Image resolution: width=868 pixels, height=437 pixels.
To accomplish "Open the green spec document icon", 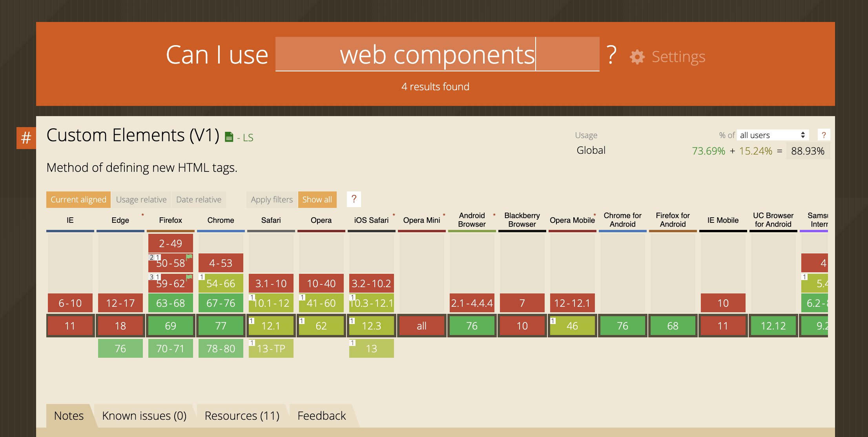I will pyautogui.click(x=229, y=137).
